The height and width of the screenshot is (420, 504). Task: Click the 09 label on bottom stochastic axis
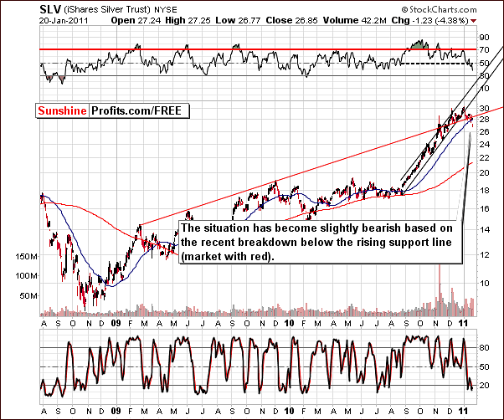pos(116,411)
